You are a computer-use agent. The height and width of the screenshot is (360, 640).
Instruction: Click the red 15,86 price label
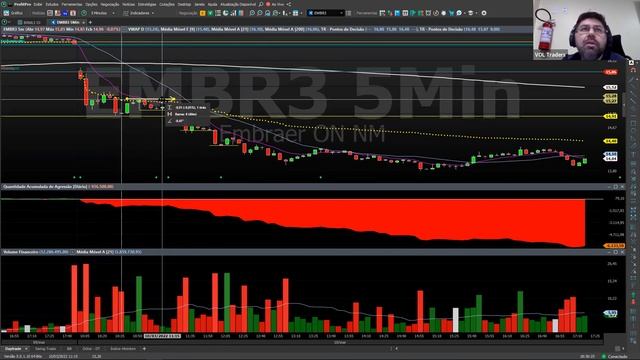(611, 72)
